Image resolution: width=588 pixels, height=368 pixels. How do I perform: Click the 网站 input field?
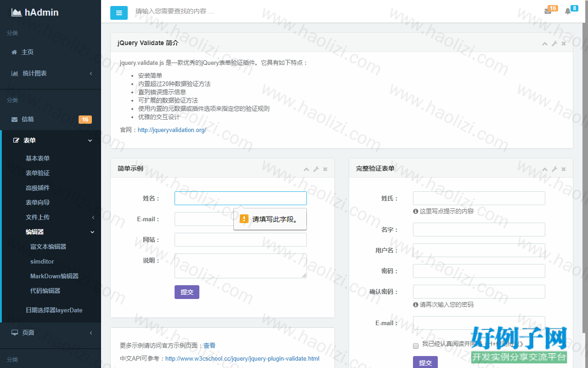pos(241,240)
